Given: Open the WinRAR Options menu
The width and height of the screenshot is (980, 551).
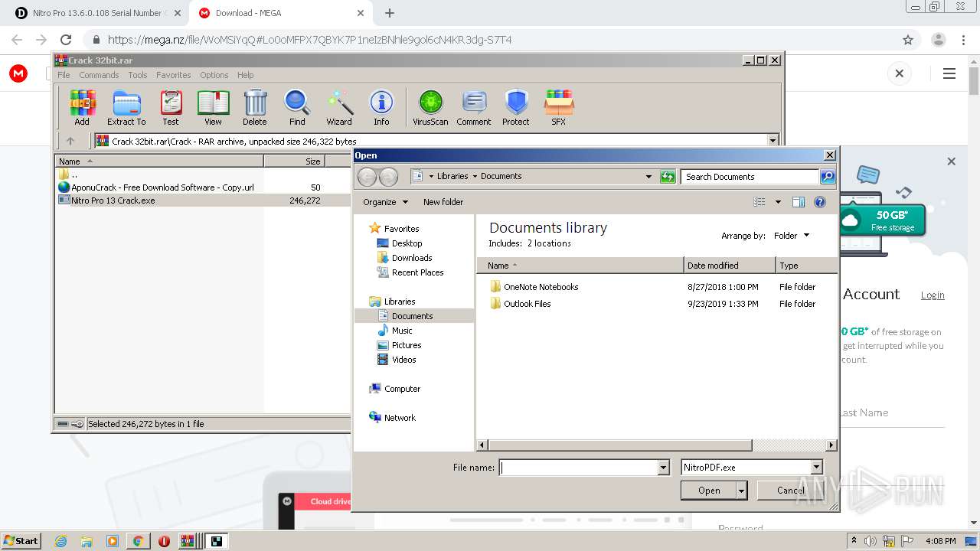Looking at the screenshot, I should coord(214,75).
